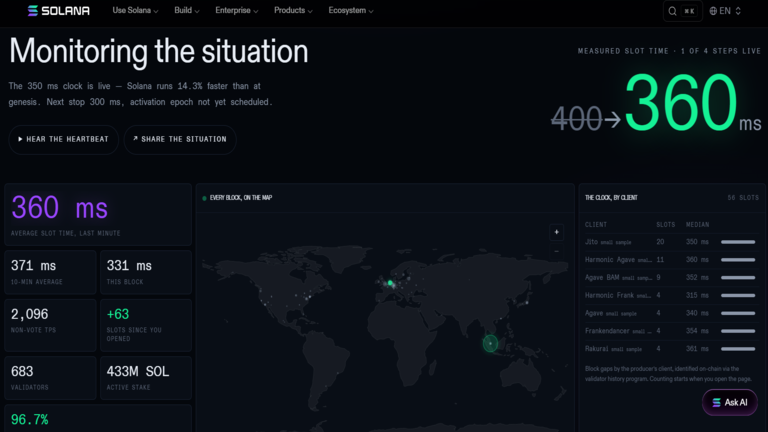The image size is (768, 432).
Task: Click the Rakurai median bar
Action: (738, 349)
